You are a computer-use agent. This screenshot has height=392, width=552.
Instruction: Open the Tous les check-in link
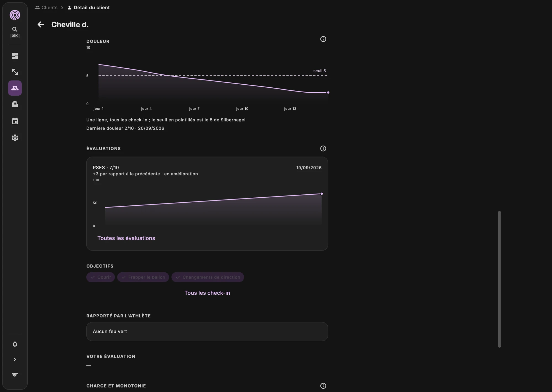click(207, 293)
